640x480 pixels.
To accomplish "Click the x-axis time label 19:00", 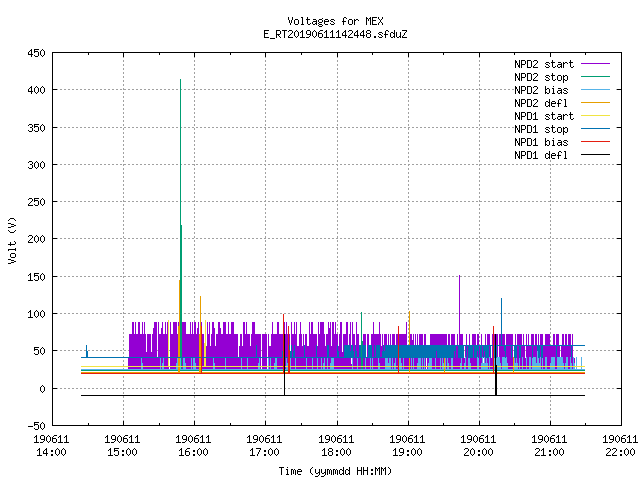I will click(x=407, y=453).
